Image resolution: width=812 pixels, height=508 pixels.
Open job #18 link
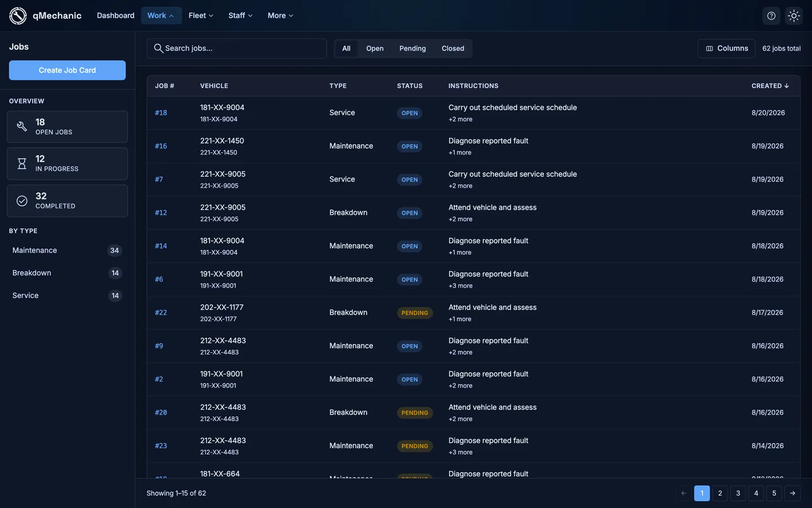[x=161, y=113]
